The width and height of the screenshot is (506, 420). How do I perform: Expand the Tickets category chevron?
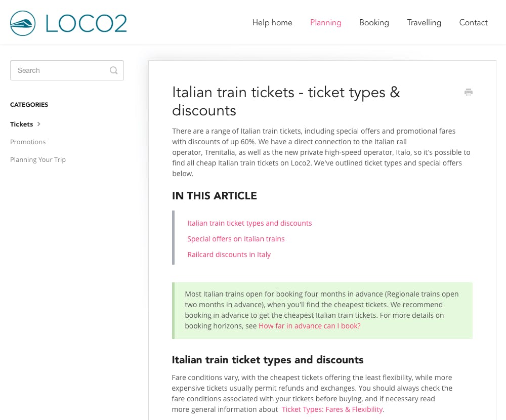pyautogui.click(x=39, y=124)
